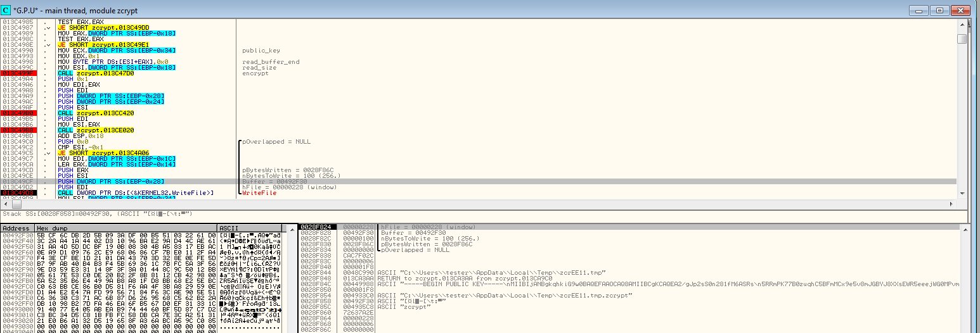This screenshot has width=980, height=333.
Task: Select stack row RETURN to zcrypt.013CA3AA
Action: tap(444, 278)
